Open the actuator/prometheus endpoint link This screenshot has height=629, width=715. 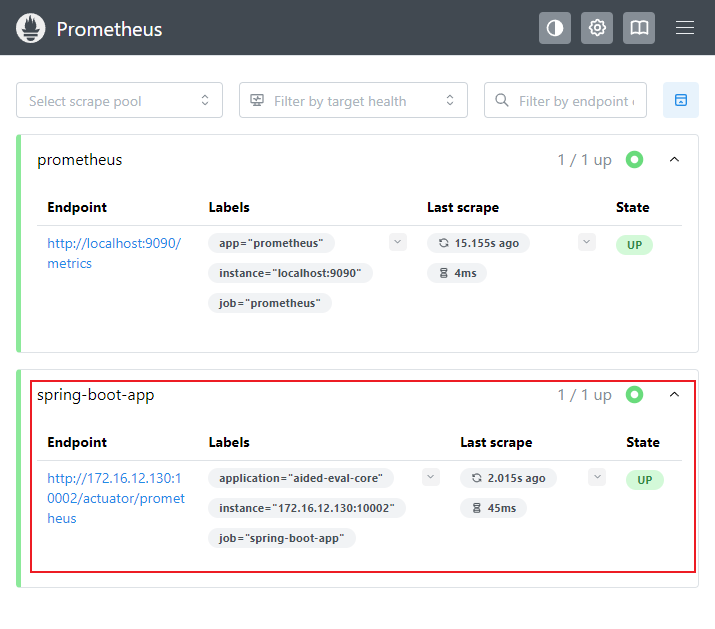tap(116, 498)
